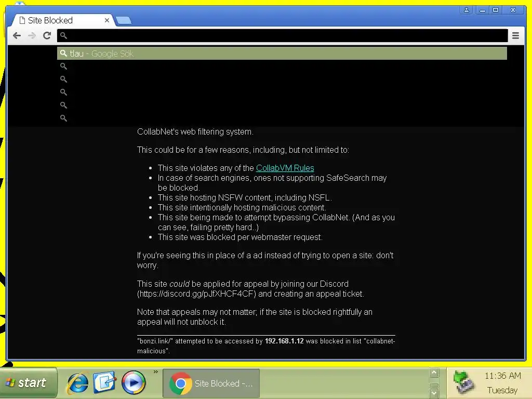This screenshot has width=532, height=399.
Task: Click the discord.gg/pJfXHCF4CF address text
Action: tap(196, 294)
